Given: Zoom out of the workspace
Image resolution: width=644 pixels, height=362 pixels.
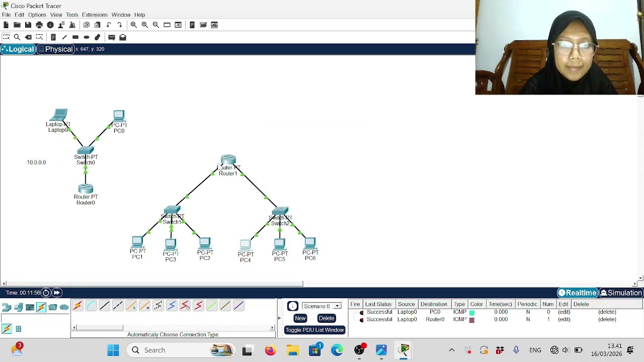Looking at the screenshot, I should [x=156, y=25].
